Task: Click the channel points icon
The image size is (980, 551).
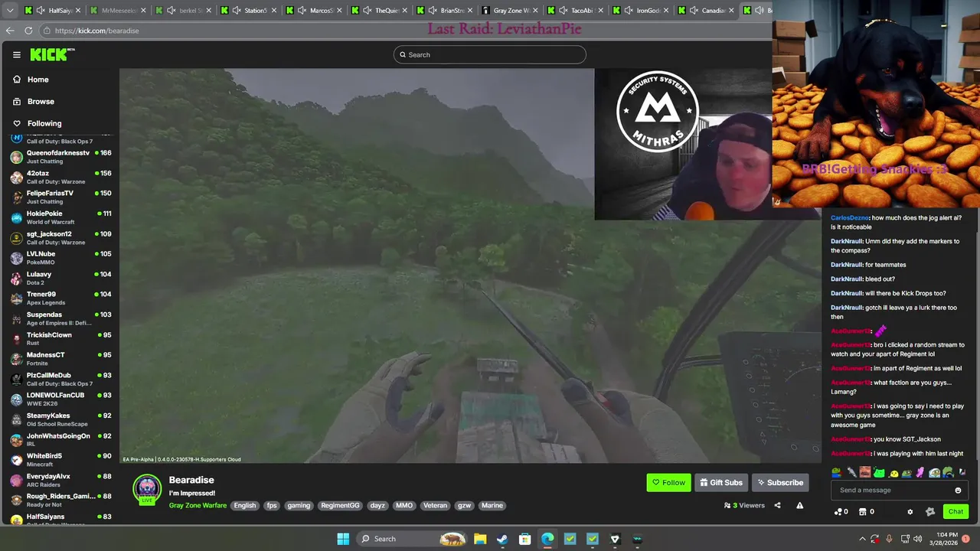Action: point(838,512)
